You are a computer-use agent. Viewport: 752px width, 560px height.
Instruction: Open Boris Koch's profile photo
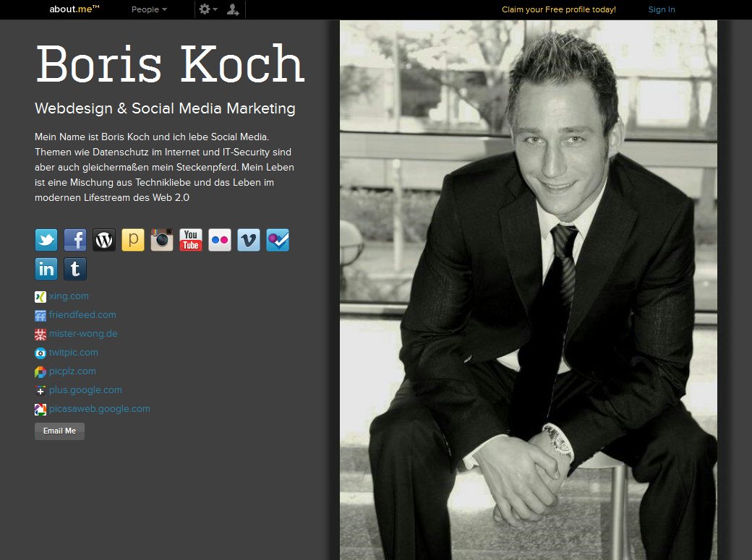click(529, 290)
